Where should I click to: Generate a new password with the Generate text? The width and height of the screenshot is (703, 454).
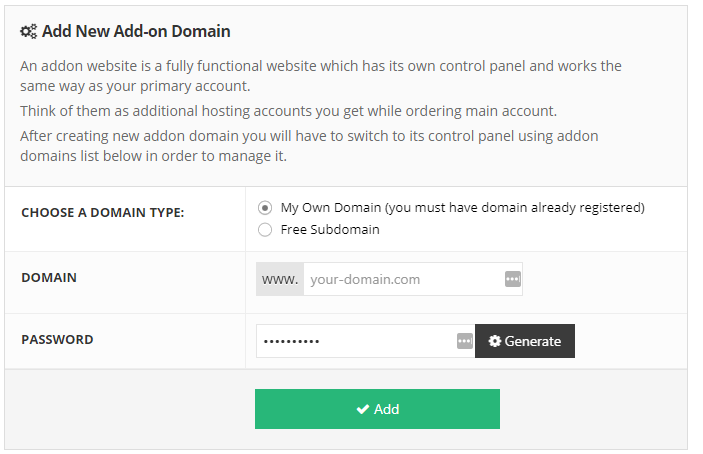tap(533, 341)
